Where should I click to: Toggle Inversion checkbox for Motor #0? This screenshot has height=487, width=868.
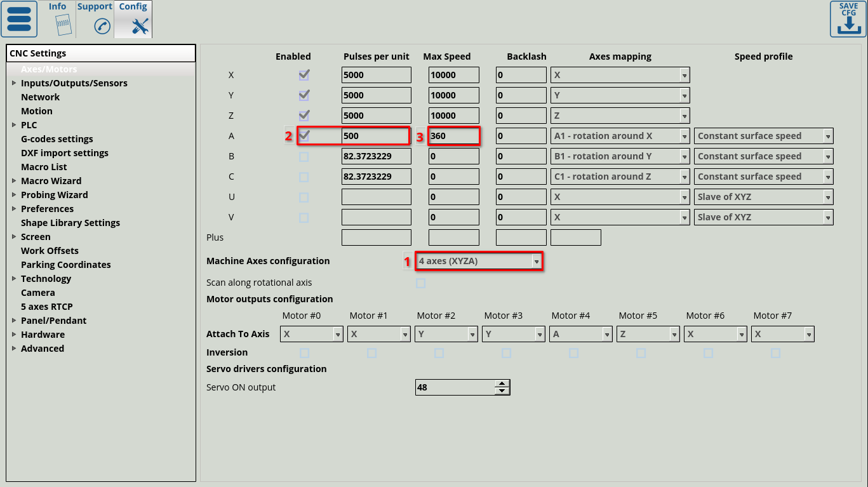tap(304, 352)
